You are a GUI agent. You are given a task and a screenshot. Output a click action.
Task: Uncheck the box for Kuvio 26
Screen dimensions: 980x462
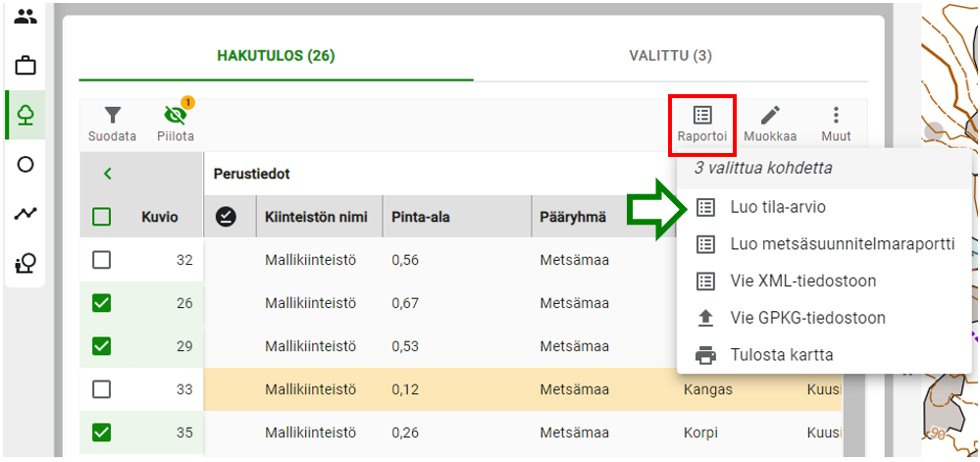101,303
